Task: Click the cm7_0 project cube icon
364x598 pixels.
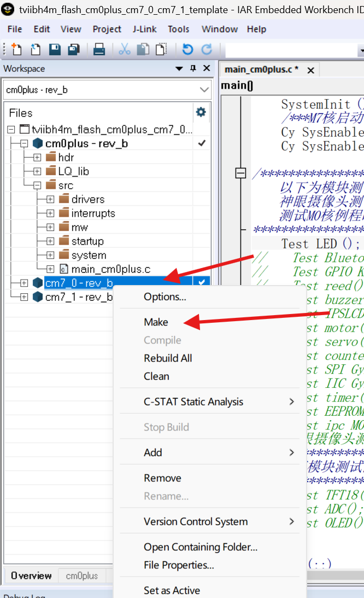Action: pyautogui.click(x=38, y=283)
